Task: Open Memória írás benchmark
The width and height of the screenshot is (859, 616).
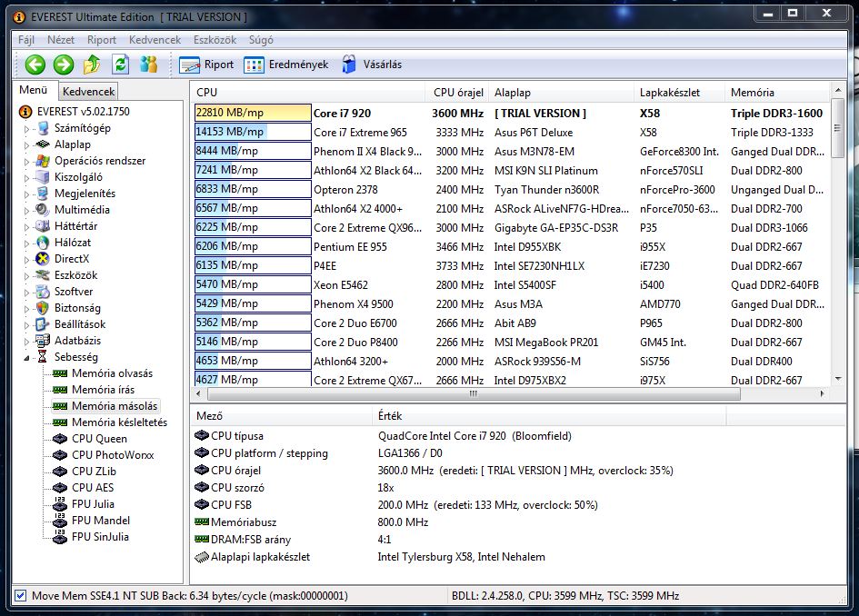Action: [103, 390]
